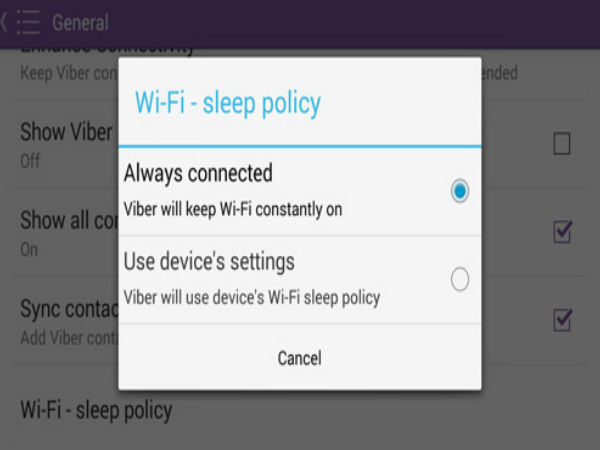Tap the Show Viber setting label
The image size is (600, 450).
click(66, 132)
